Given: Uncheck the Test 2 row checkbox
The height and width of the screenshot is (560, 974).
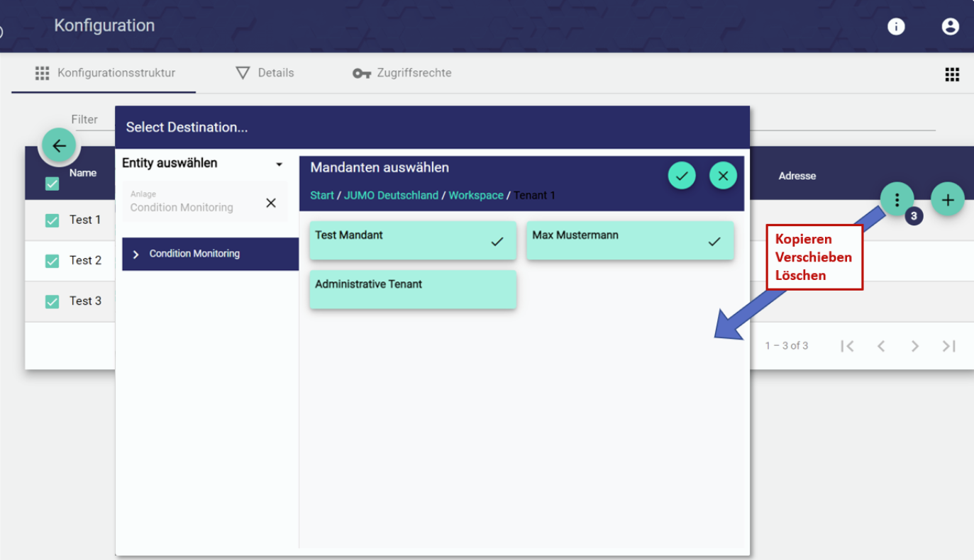Looking at the screenshot, I should (x=52, y=261).
